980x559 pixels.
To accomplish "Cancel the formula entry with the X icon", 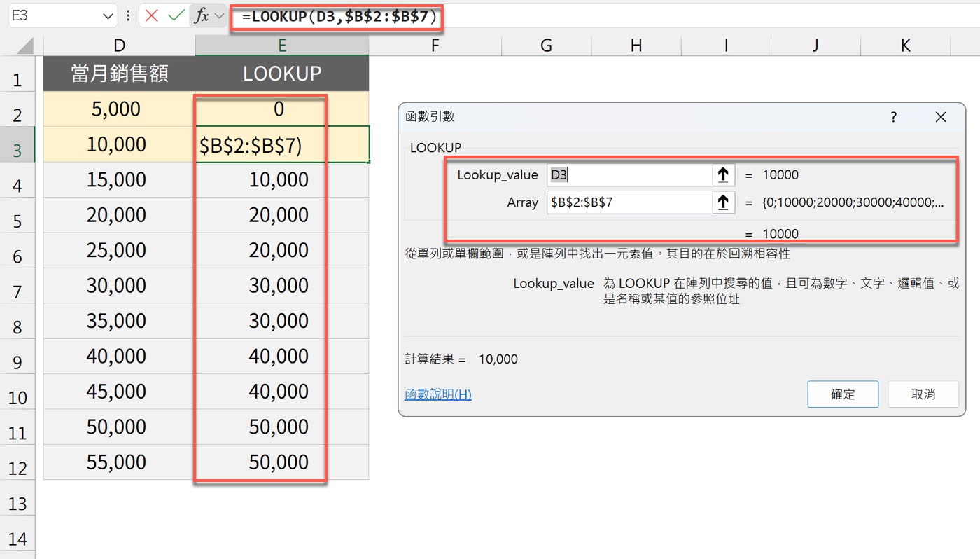I will point(152,15).
